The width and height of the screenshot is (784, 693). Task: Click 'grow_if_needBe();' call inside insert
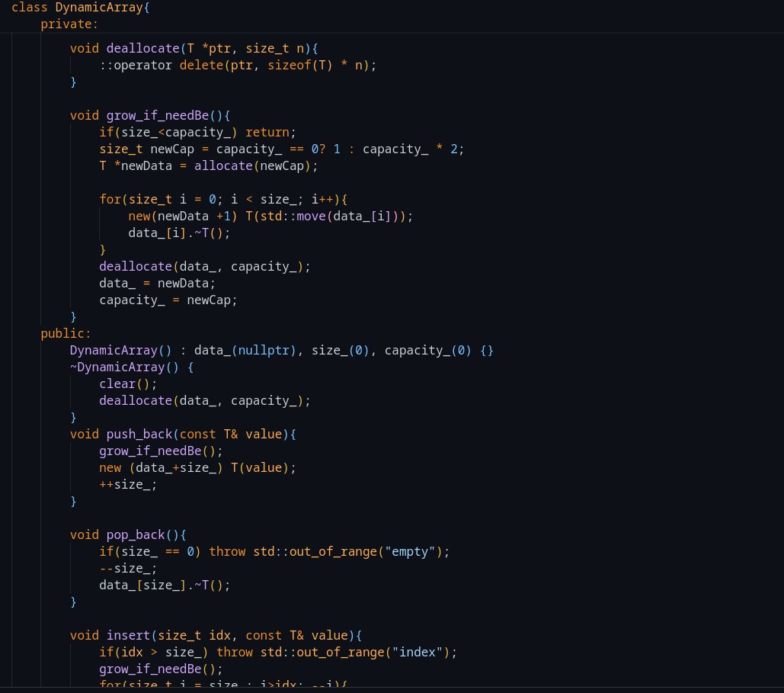click(161, 669)
